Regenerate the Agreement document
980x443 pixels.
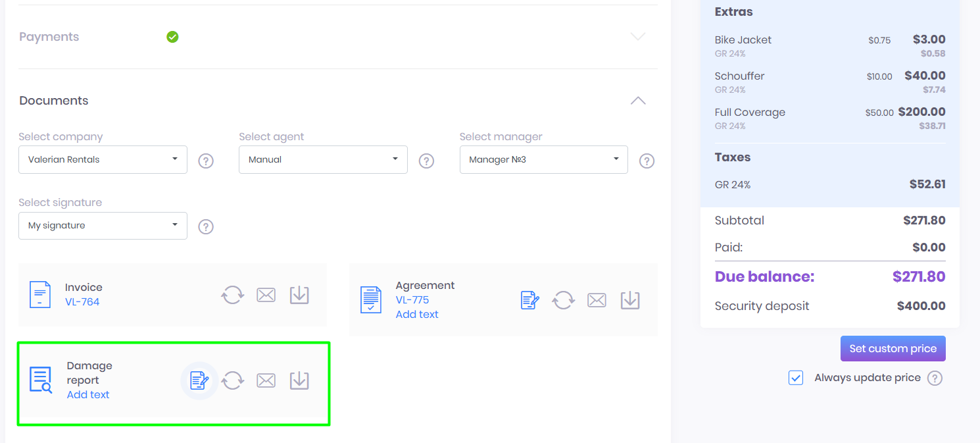tap(563, 300)
